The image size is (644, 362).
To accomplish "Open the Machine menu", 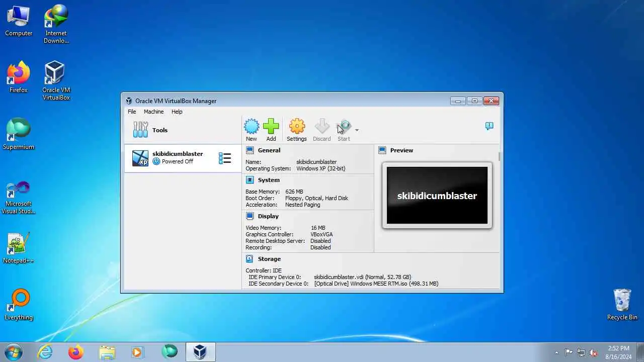I will point(153,112).
